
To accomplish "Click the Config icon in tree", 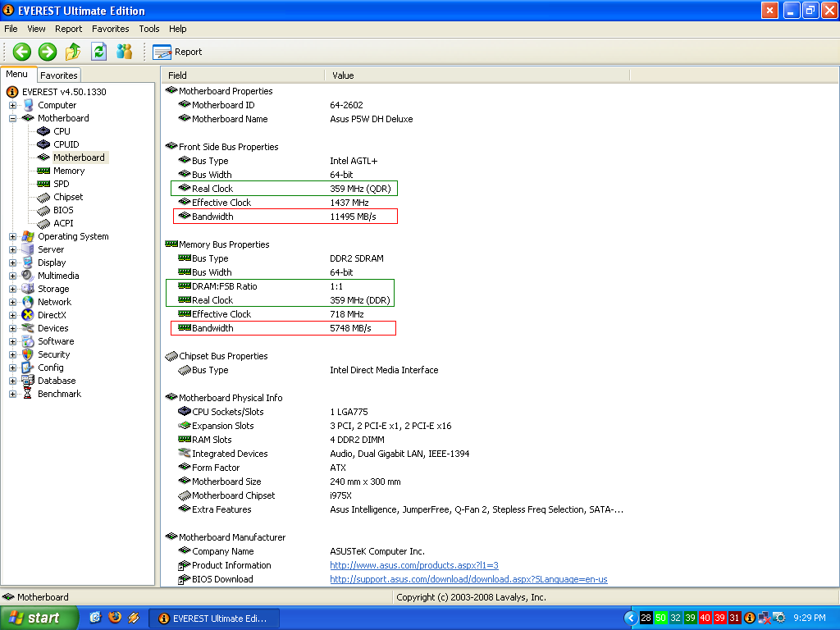I will pos(28,367).
